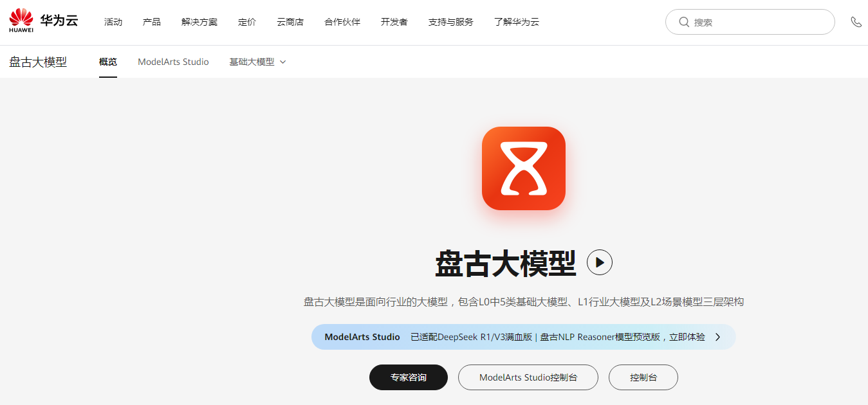Open the 支持与服务 menu
This screenshot has height=405, width=868.
click(x=450, y=21)
